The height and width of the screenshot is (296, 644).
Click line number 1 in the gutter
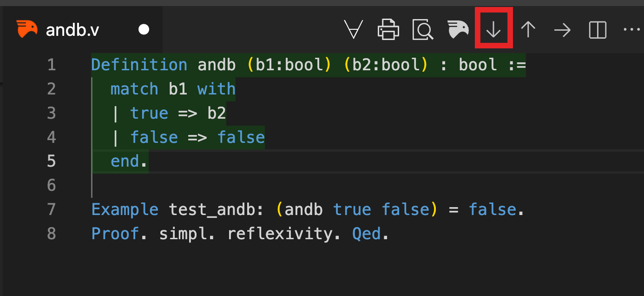[x=52, y=65]
